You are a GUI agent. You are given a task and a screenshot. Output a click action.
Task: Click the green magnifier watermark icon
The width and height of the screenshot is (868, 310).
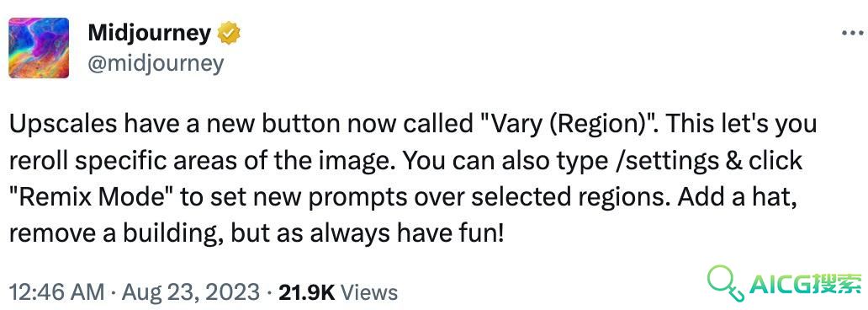click(x=725, y=282)
